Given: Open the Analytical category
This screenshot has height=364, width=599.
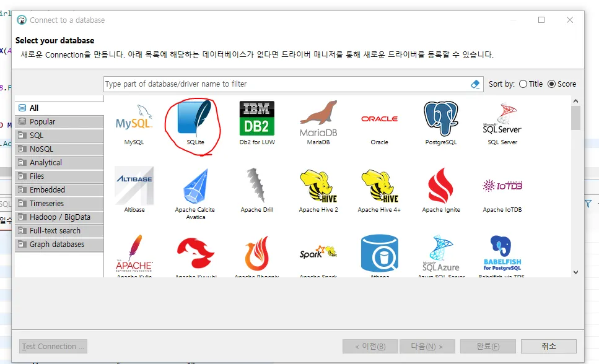Looking at the screenshot, I should [x=59, y=163].
